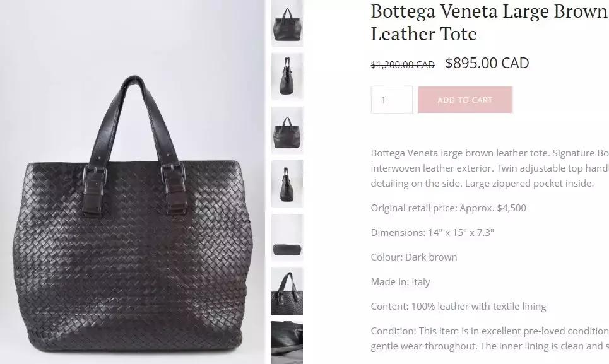Focus the quantity input showing 1
The height and width of the screenshot is (364, 609).
[x=391, y=100]
